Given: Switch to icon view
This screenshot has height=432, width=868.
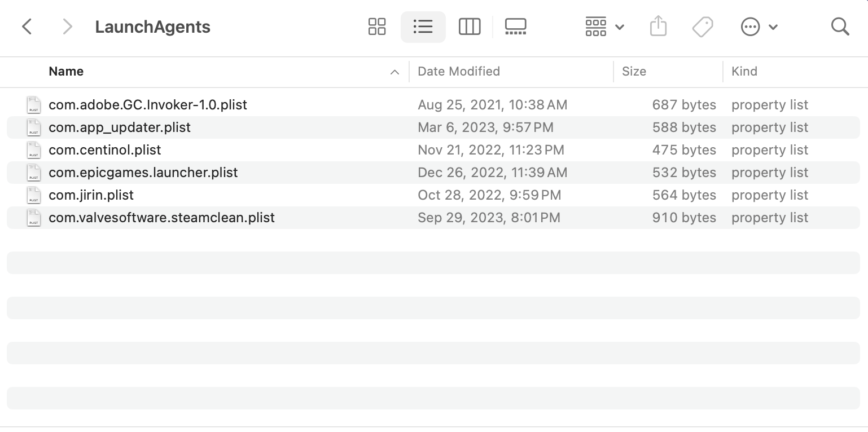Looking at the screenshot, I should pos(376,27).
